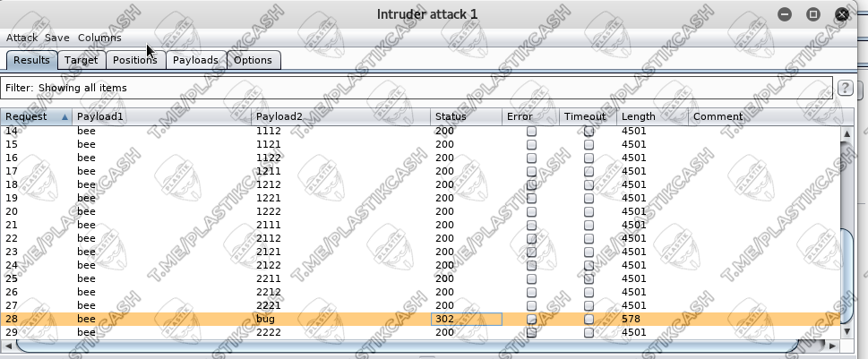Viewport: 868px width, 359px height.
Task: Sort results by Status column header
Action: (x=464, y=117)
